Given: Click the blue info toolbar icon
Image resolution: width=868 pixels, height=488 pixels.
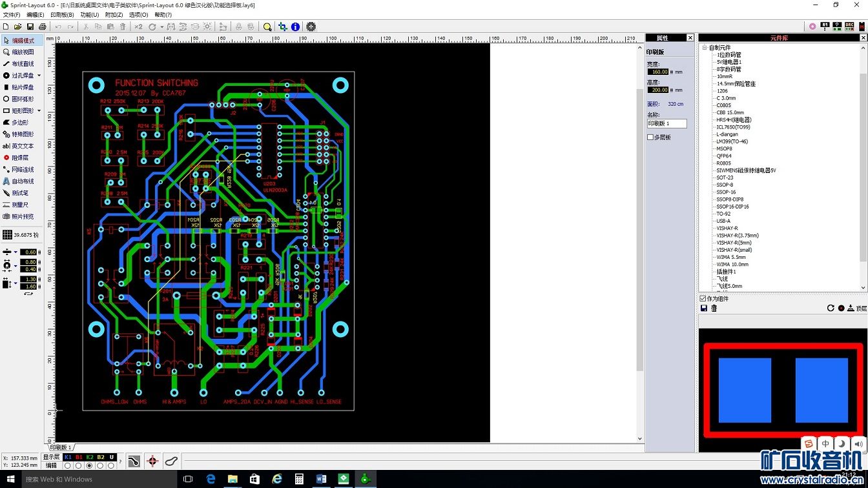Looking at the screenshot, I should tap(295, 27).
